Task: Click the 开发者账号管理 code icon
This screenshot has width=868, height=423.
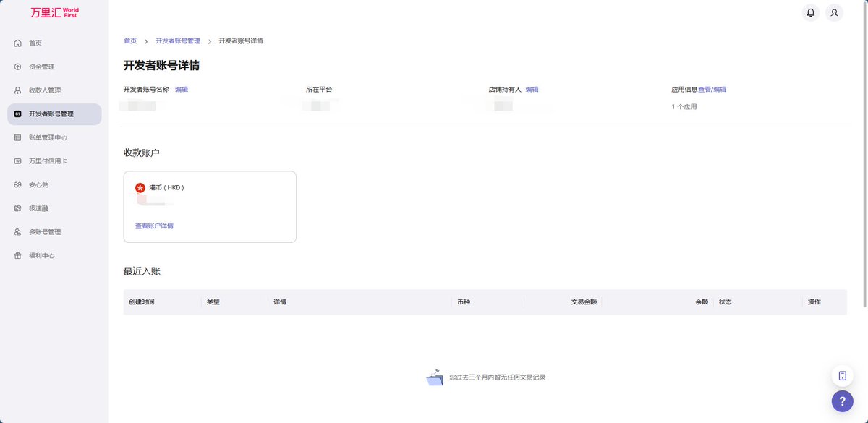Action: [18, 114]
